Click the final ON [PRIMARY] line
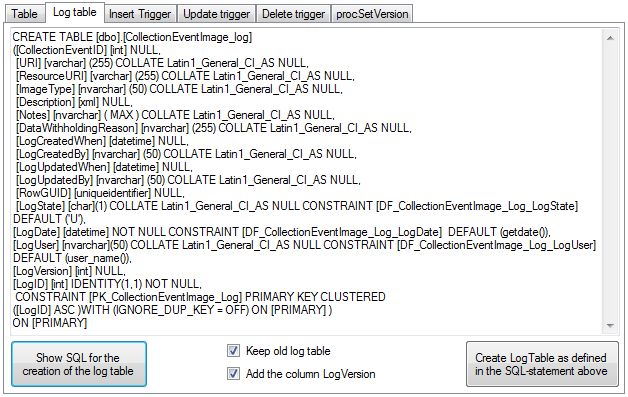The width and height of the screenshot is (628, 397). [50, 323]
